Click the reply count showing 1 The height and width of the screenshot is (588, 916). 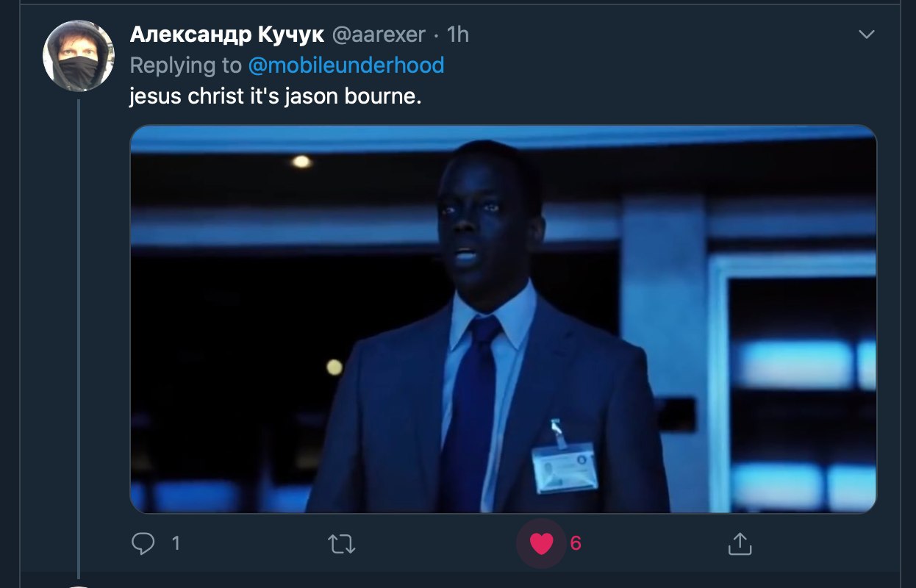pos(176,544)
